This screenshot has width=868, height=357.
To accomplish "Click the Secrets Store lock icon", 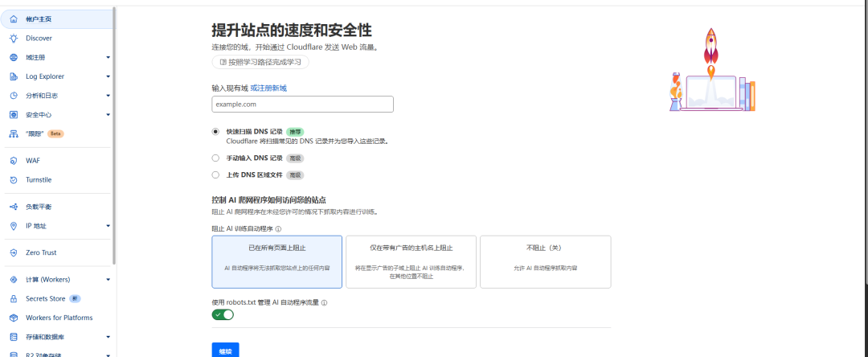I will (x=14, y=298).
